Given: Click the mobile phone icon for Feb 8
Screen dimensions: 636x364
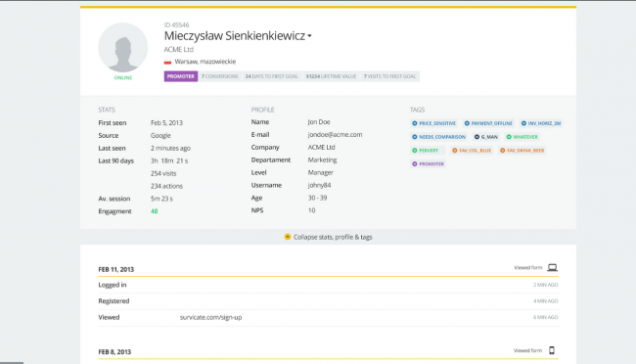Looking at the screenshot, I should 552,350.
